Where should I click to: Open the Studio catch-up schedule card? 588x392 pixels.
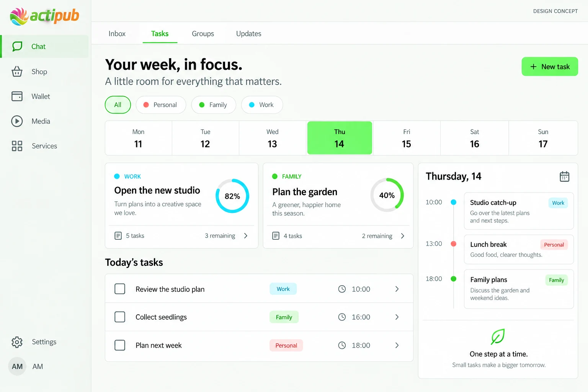tap(519, 211)
